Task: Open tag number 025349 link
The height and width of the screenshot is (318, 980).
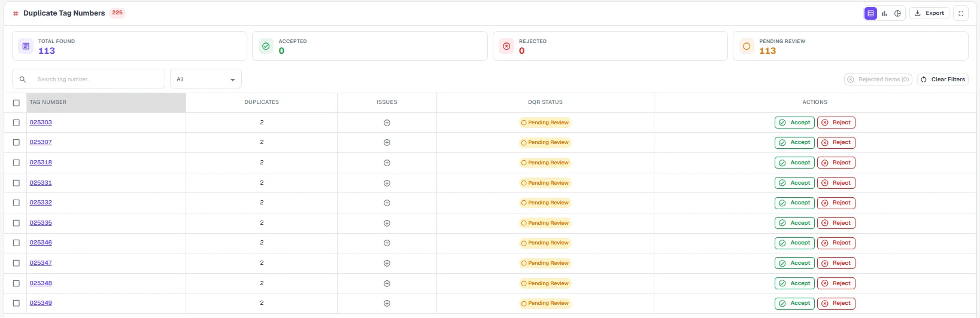Action: pos(41,302)
